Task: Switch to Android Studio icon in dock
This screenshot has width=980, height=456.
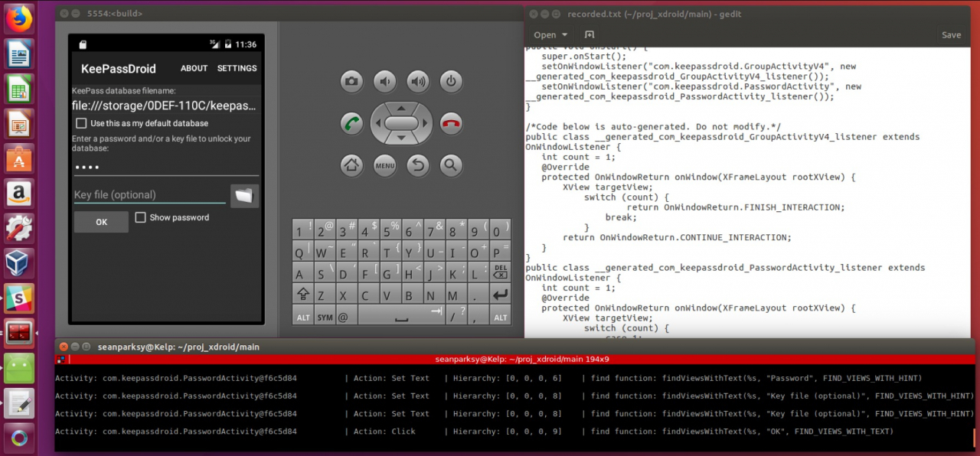Action: (x=19, y=368)
